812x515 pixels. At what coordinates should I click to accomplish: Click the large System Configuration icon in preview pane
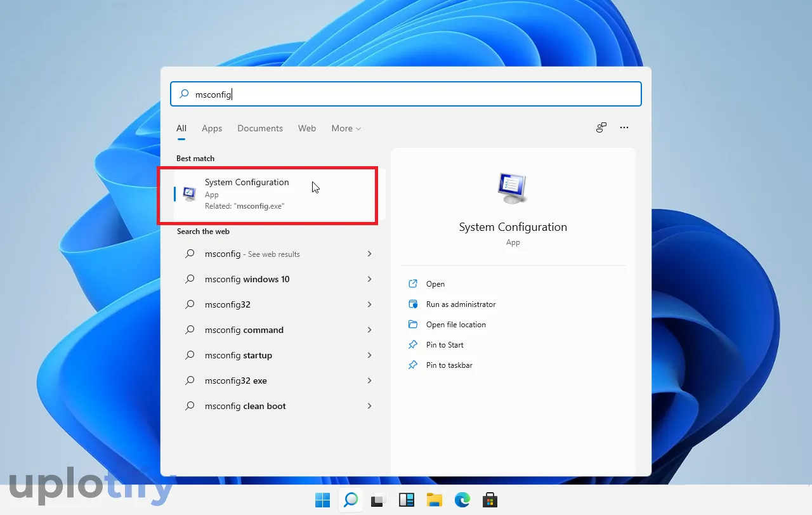[x=513, y=188]
